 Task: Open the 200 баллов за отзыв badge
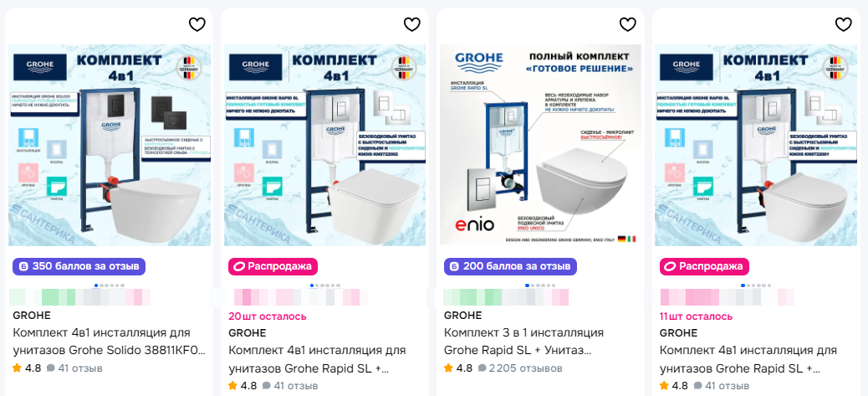(x=510, y=266)
